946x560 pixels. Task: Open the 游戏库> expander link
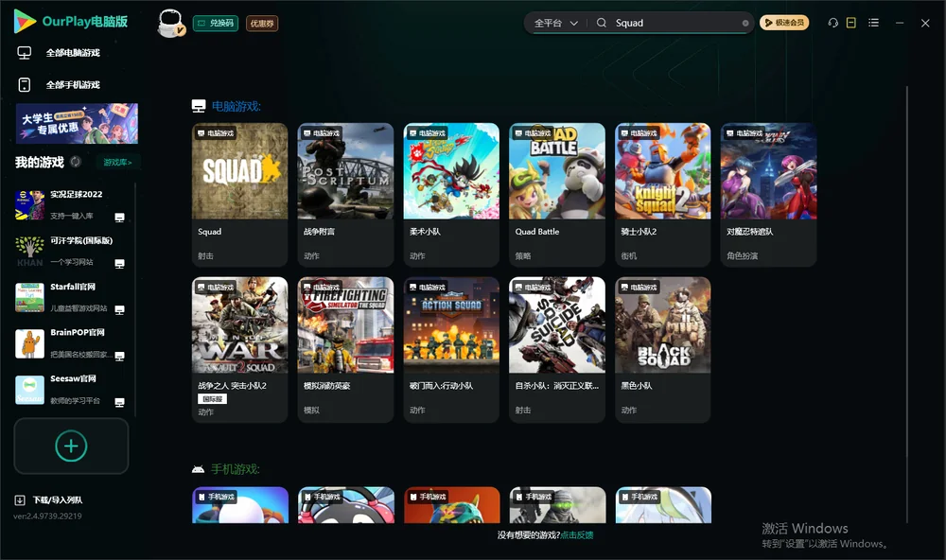point(117,163)
